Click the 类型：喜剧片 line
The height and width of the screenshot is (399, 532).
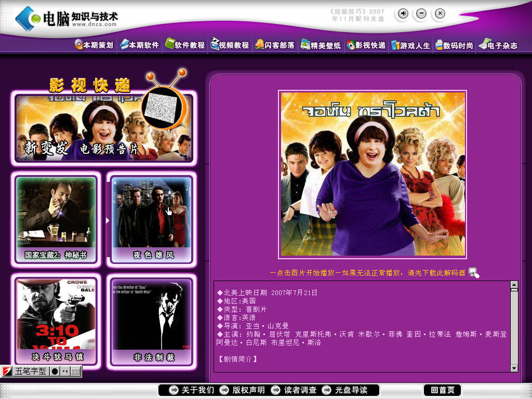click(x=242, y=309)
